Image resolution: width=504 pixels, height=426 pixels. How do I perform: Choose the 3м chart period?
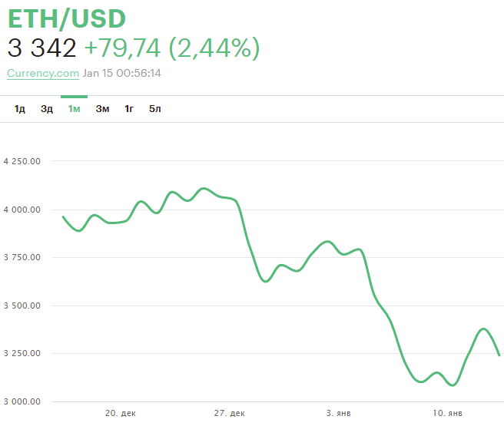pos(102,109)
